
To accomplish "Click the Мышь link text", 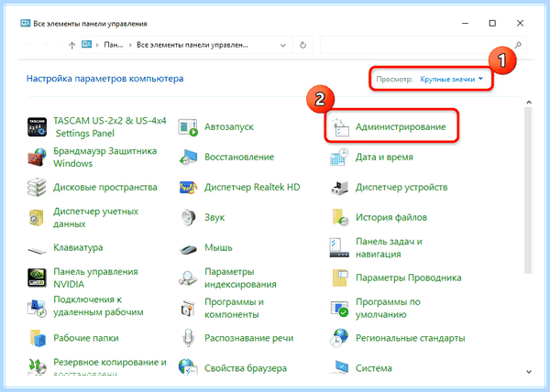I will pos(218,247).
